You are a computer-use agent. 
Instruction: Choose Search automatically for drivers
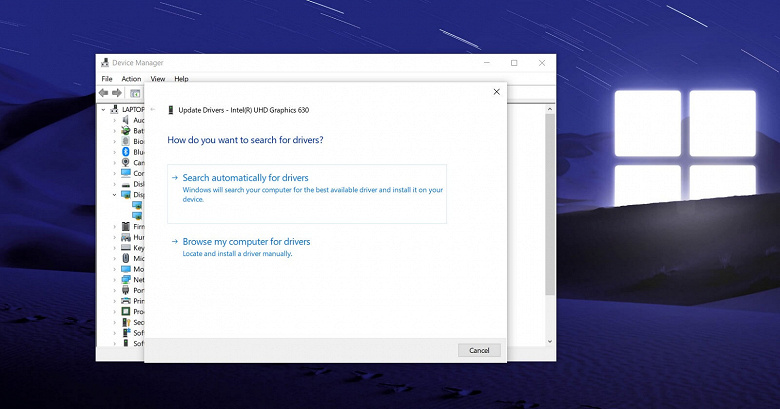point(307,194)
